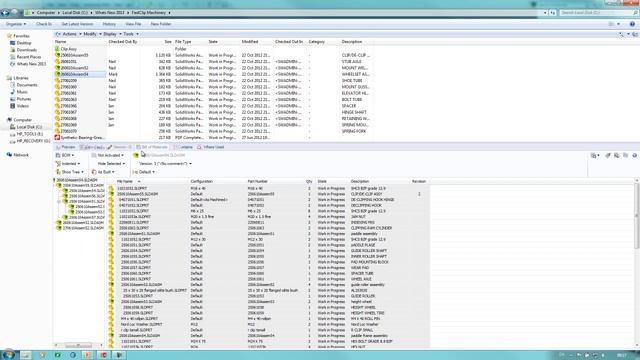
Task: Click the red PDF icon of Synthetic Bearing Grease file
Action: click(x=57, y=138)
